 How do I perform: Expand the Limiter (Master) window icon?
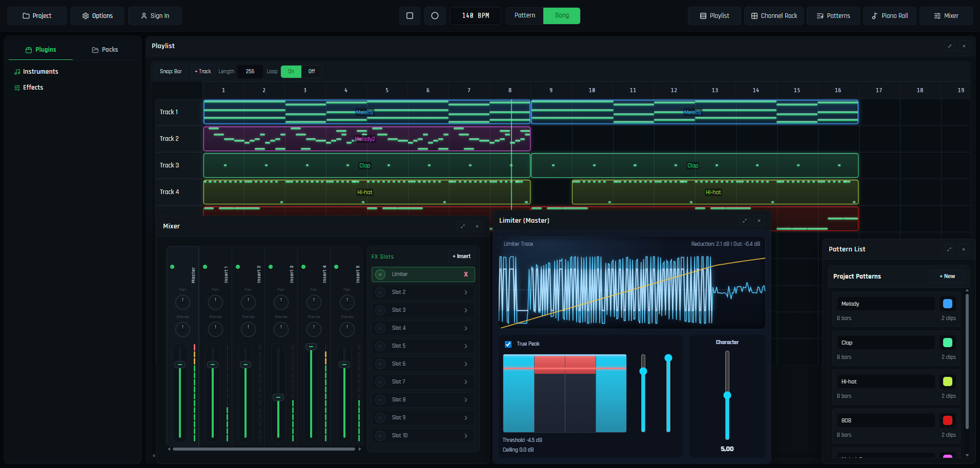(x=745, y=221)
